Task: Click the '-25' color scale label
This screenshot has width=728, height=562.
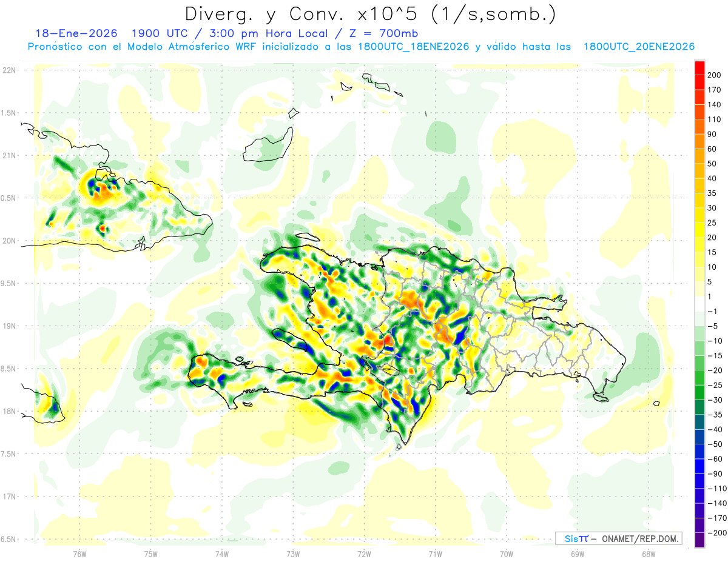Action: coord(715,385)
